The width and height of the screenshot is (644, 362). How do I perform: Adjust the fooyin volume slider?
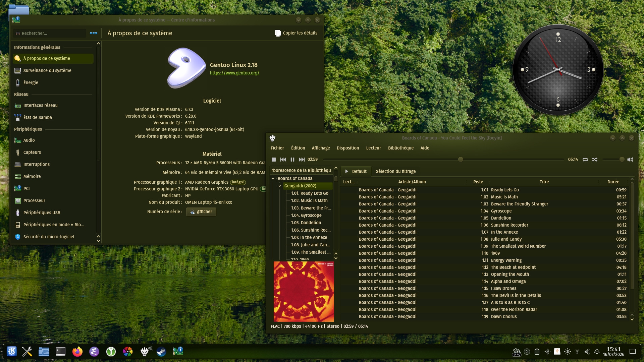click(613, 160)
